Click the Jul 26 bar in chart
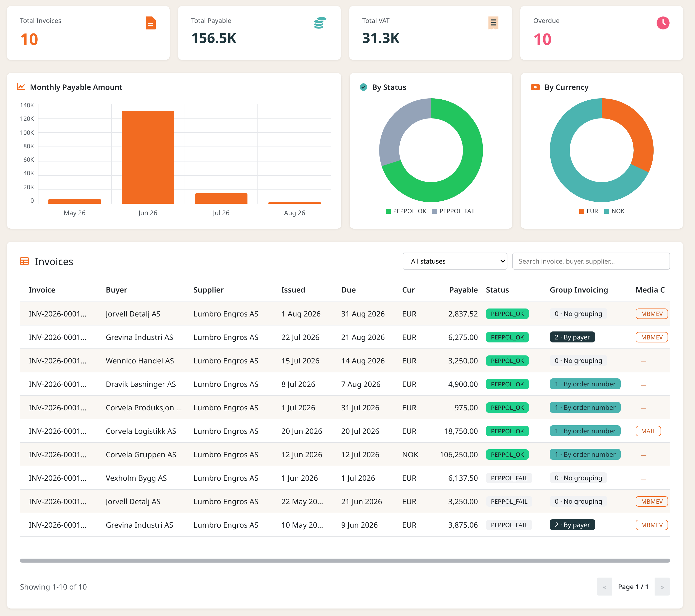This screenshot has width=695, height=616. (x=221, y=199)
